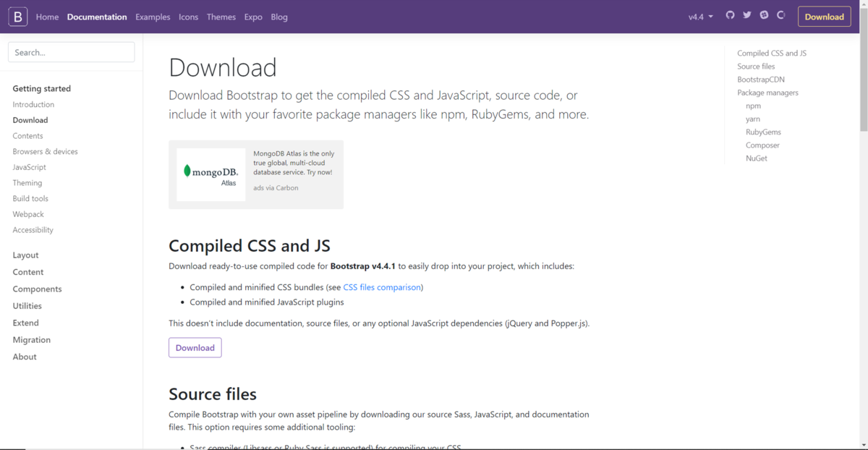Jump to Composer in contents list
This screenshot has width=868, height=450.
point(762,145)
